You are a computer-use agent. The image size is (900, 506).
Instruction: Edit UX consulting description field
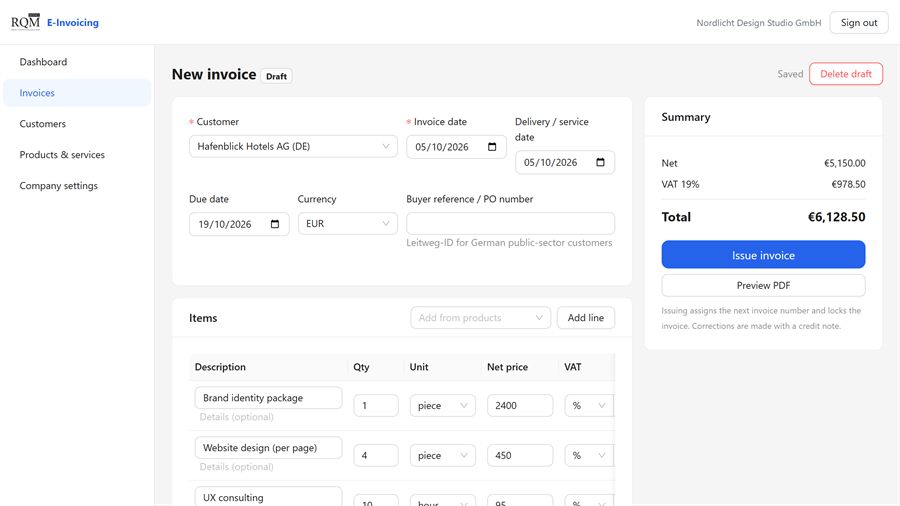(269, 497)
